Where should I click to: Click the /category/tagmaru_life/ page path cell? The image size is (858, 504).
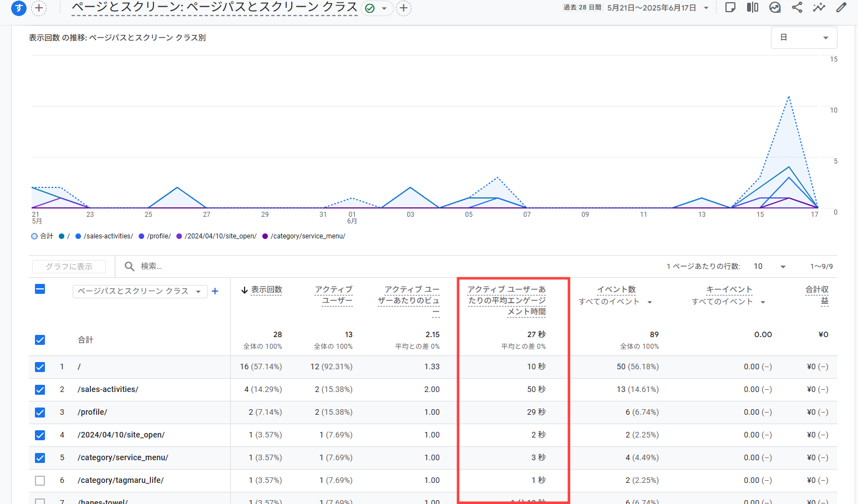tap(121, 480)
